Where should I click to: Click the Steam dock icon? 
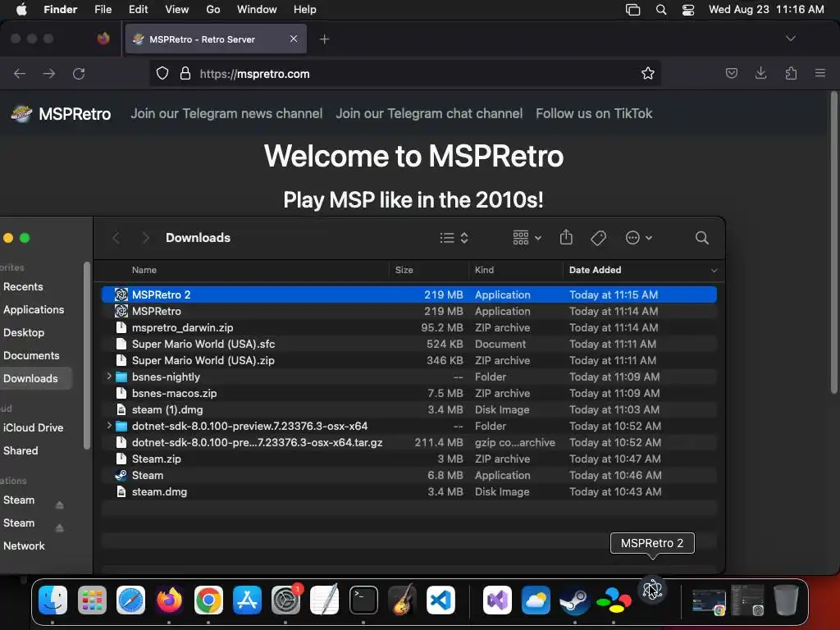point(575,600)
